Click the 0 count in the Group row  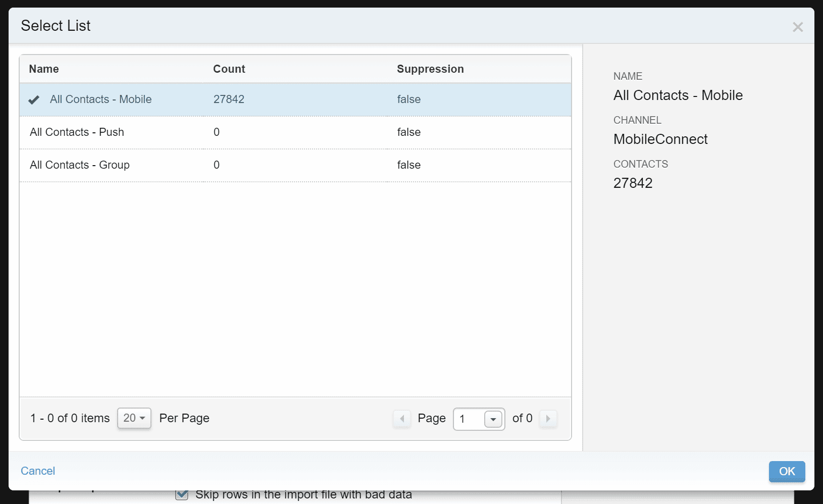(x=217, y=165)
